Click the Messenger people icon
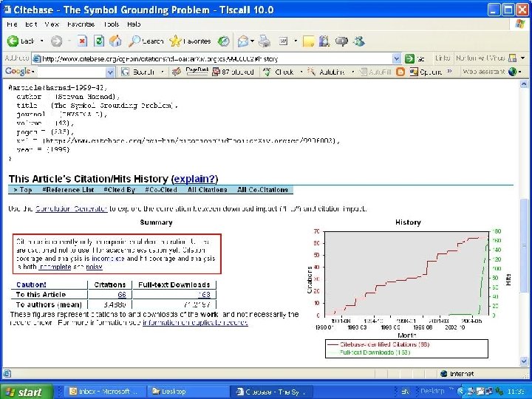 pos(358,41)
